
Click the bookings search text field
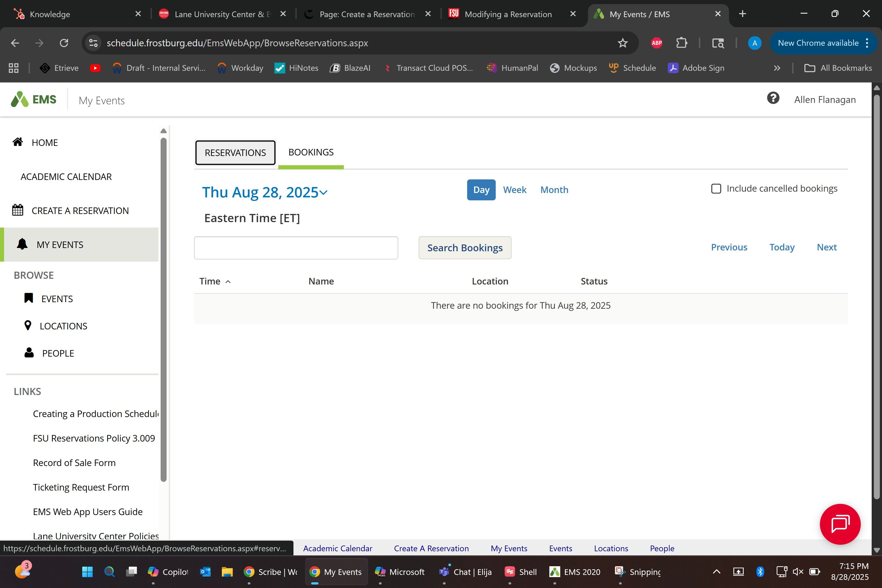(x=296, y=248)
